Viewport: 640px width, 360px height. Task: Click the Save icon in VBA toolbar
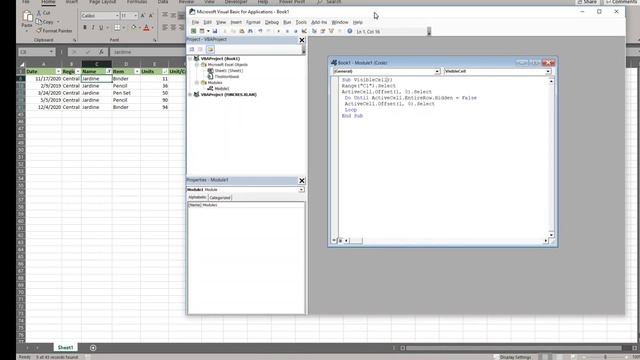click(x=215, y=31)
